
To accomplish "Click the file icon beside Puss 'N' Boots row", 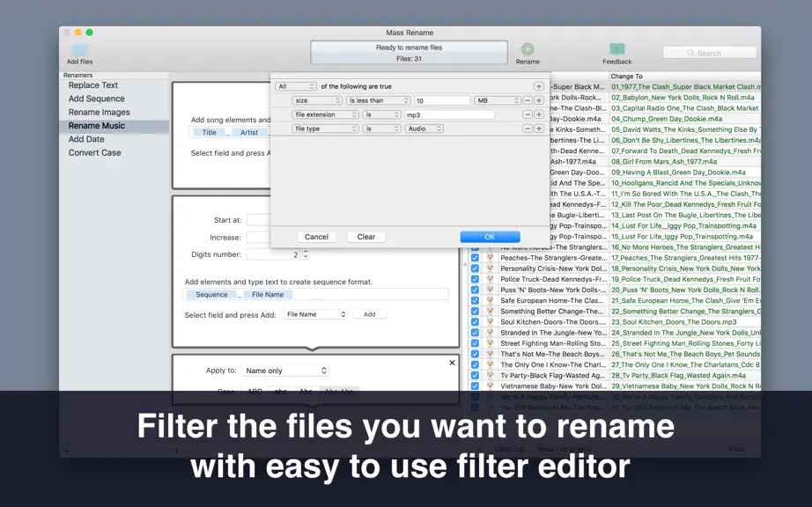I will coord(490,290).
